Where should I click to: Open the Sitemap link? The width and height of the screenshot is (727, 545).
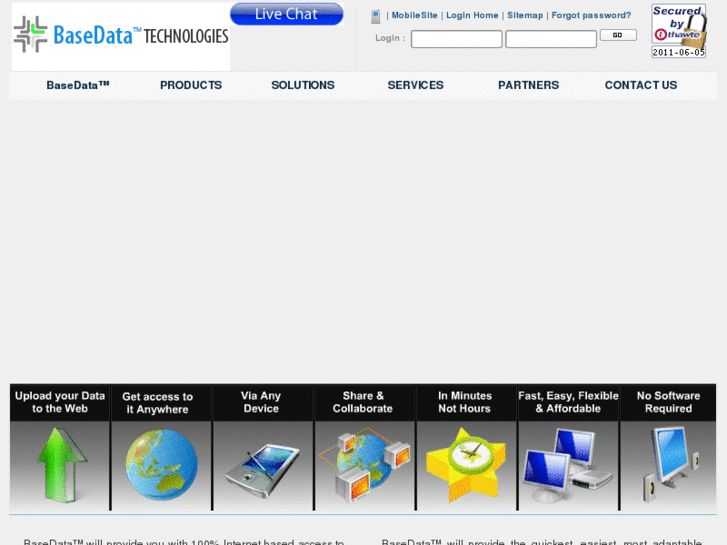[x=525, y=15]
